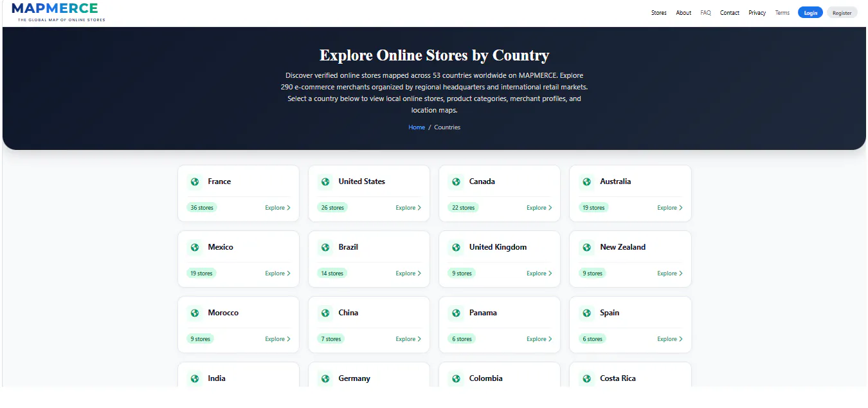The image size is (868, 408).
Task: Click the globe icon on Costa Rica card
Action: pos(586,378)
